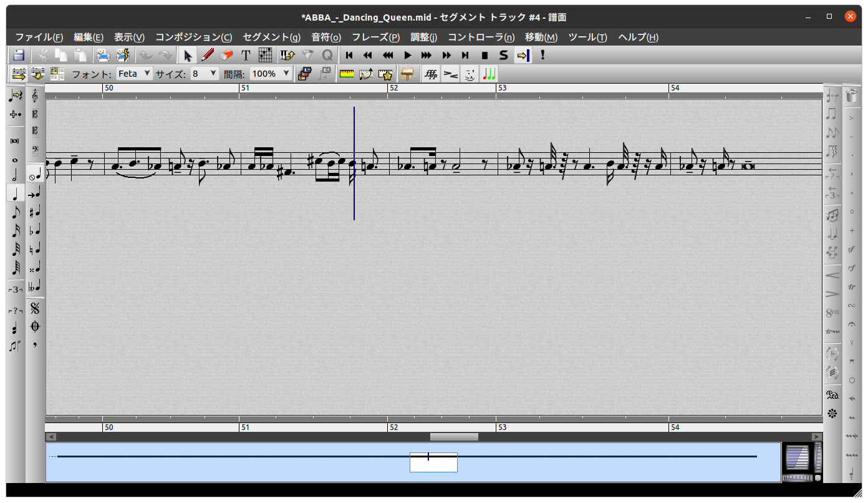Save the composition with the floppy disk icon

pos(19,55)
